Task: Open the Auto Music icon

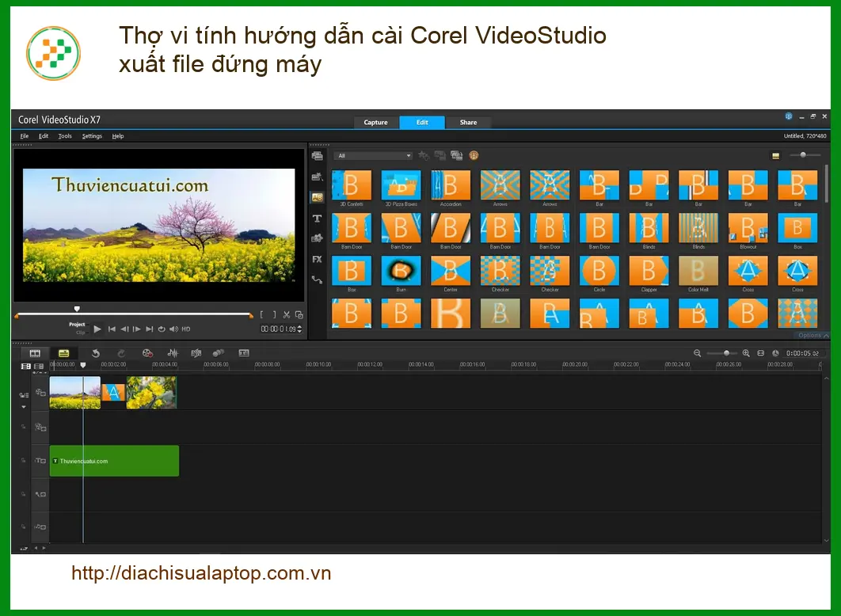Action: 196,353
